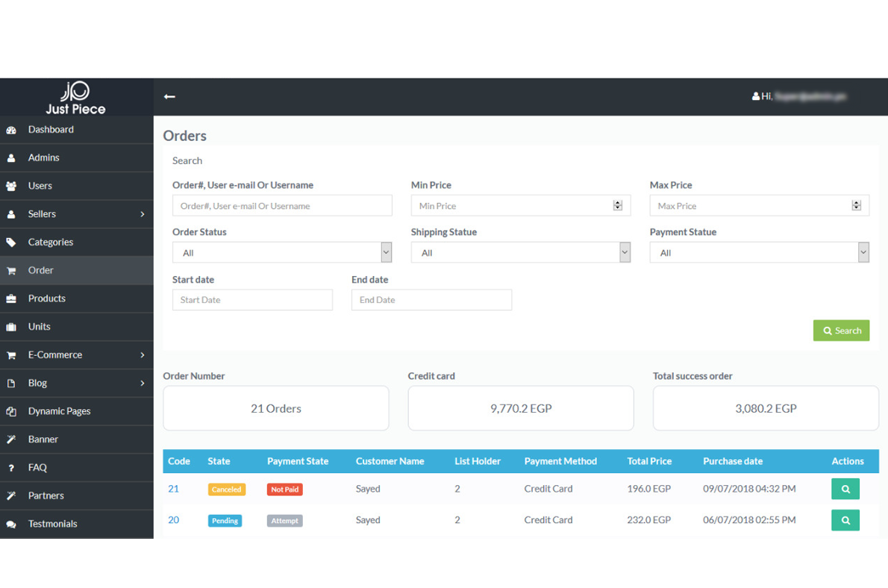Image resolution: width=888 pixels, height=588 pixels.
Task: Expand the E-Commerce submenu chevron
Action: [142, 355]
